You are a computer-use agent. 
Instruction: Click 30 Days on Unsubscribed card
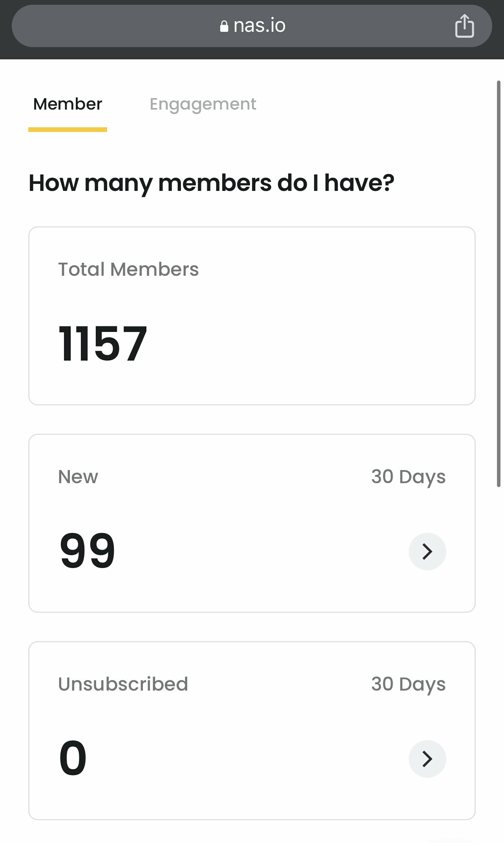[x=408, y=684]
